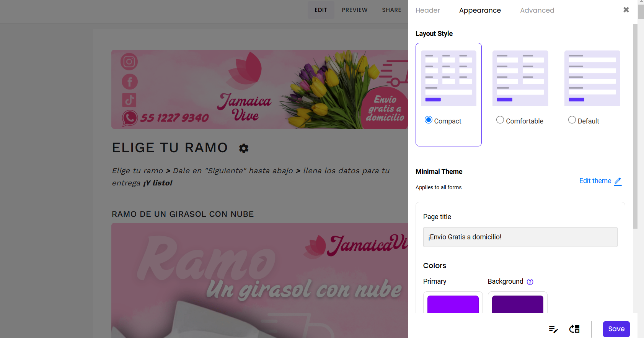Screen dimensions: 644x338
Task: Click the WhatsApp icon in banner
Action: [130, 118]
